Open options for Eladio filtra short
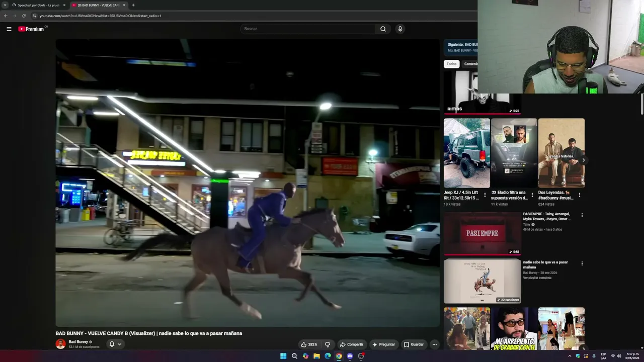 [x=532, y=195]
